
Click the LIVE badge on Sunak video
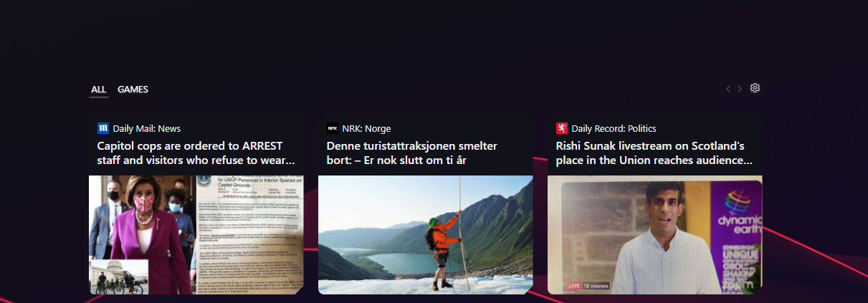(x=573, y=285)
